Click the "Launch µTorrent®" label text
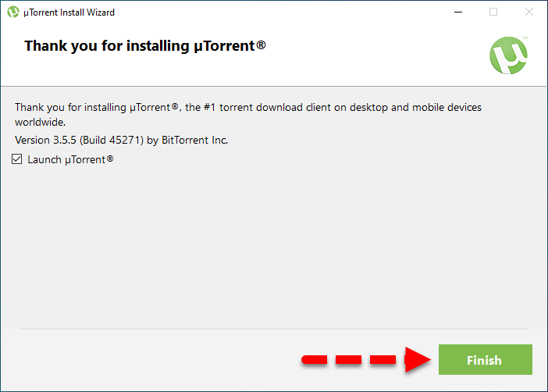 pyautogui.click(x=70, y=159)
